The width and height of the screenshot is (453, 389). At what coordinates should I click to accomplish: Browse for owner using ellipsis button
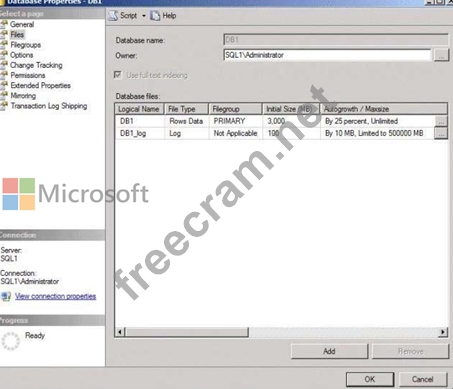click(441, 55)
